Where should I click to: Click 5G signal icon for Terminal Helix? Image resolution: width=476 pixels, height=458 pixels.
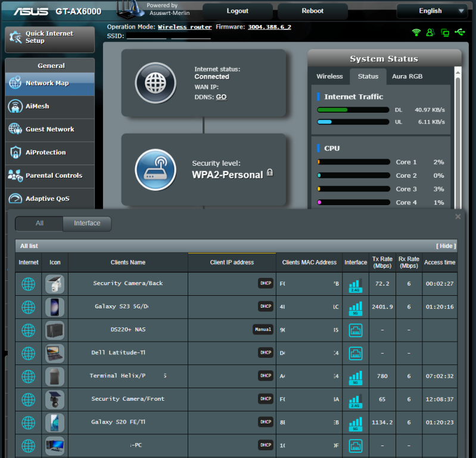356,377
